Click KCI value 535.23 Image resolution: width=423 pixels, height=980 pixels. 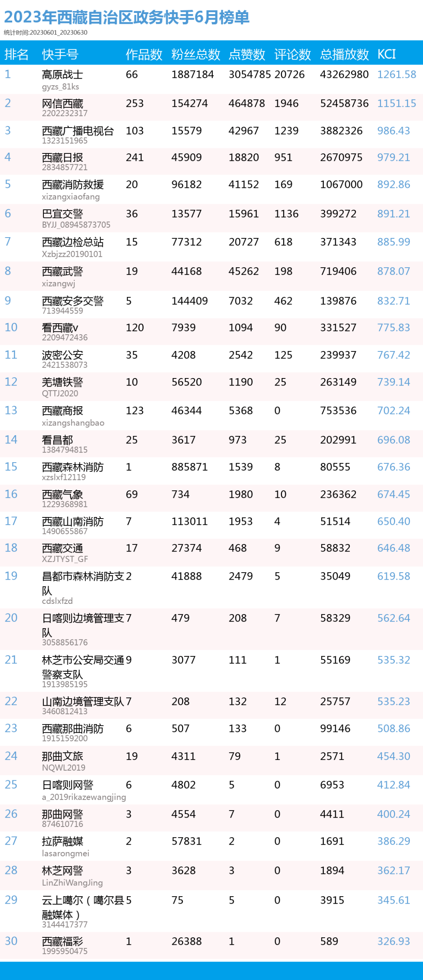coord(394,701)
